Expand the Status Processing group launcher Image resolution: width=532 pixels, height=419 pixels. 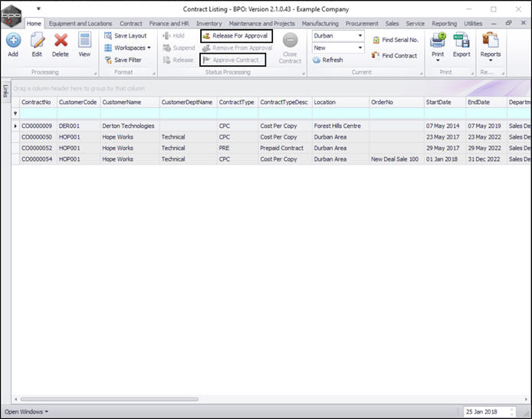click(304, 74)
